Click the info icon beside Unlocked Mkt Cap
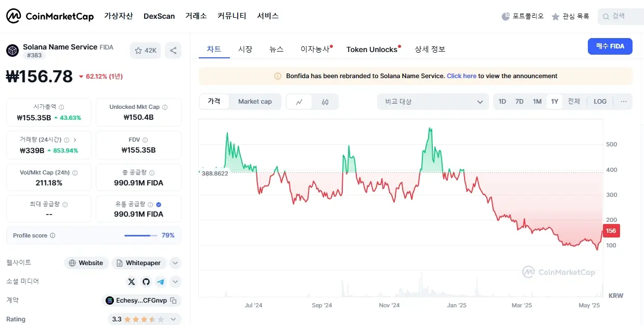The image size is (644, 325). (x=165, y=107)
